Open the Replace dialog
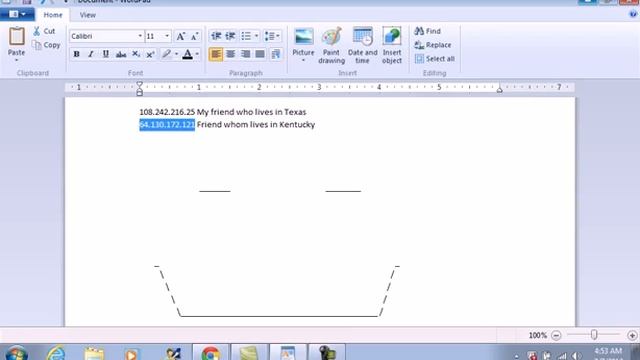The width and height of the screenshot is (640, 360). click(433, 45)
